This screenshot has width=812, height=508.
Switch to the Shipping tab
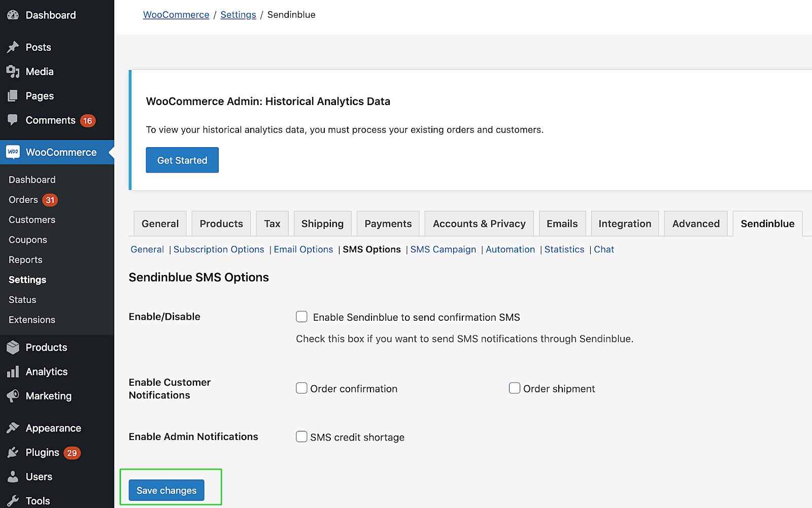point(322,224)
